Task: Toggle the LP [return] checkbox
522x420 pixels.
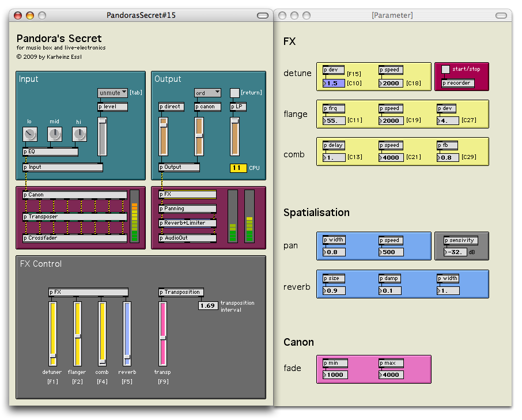Action: coord(234,93)
